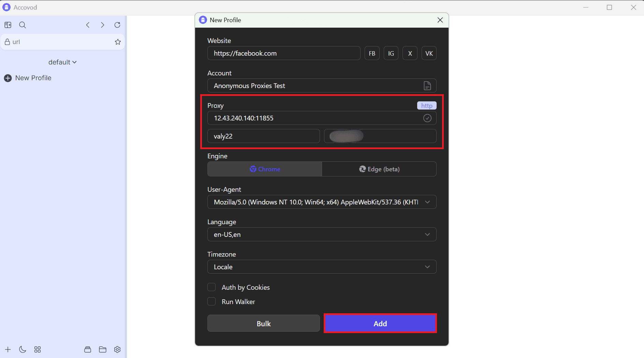Open the grid view using the tiles icon
644x358 pixels.
coord(38,349)
